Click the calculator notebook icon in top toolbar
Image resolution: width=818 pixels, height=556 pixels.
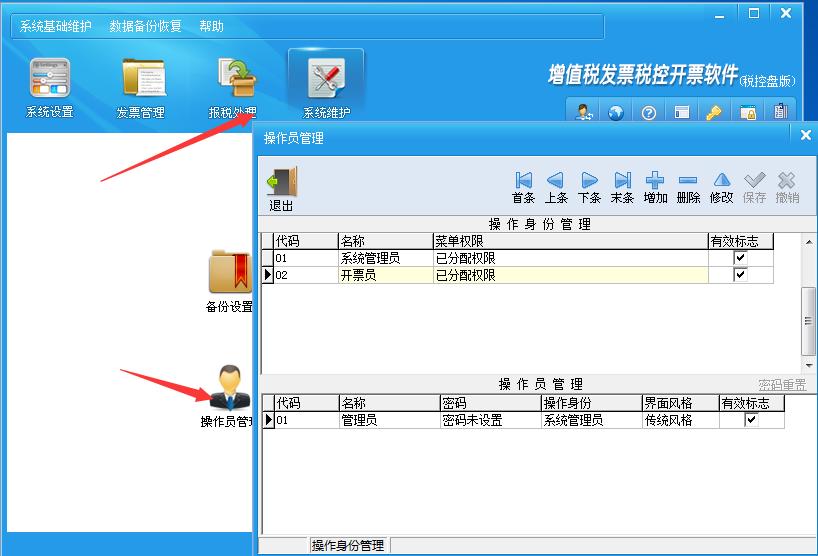click(x=780, y=111)
